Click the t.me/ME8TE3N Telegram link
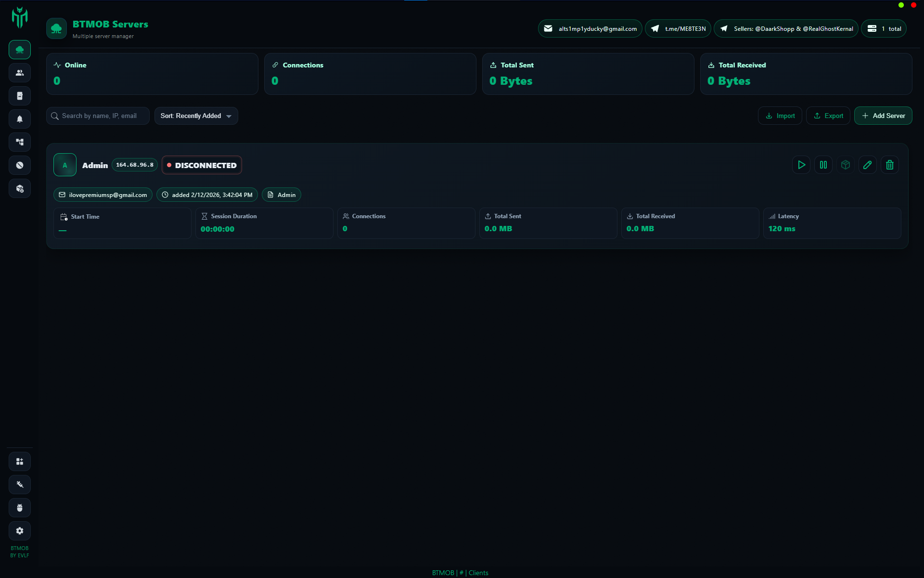The width and height of the screenshot is (924, 578). (x=678, y=29)
